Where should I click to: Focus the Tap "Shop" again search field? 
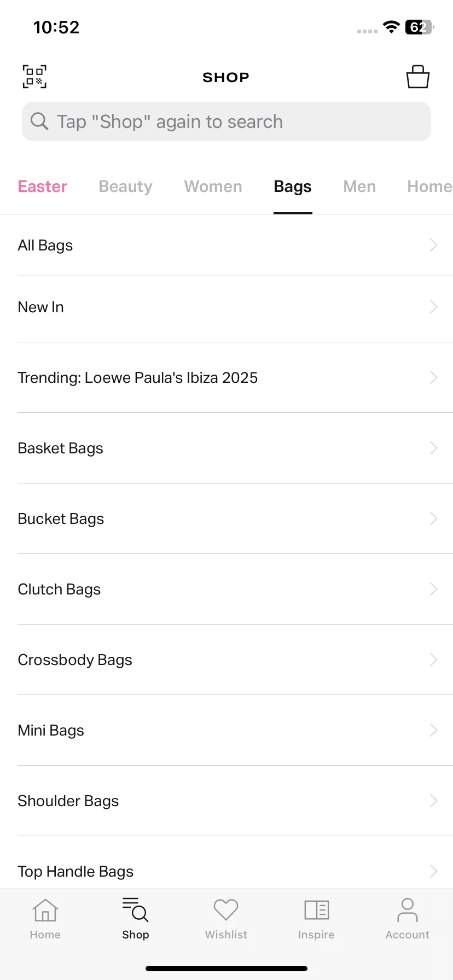point(226,121)
